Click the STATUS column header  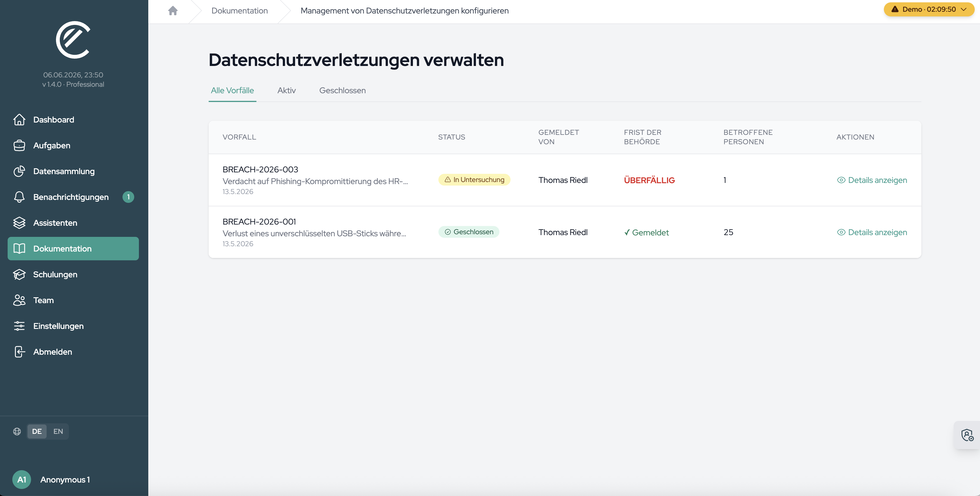[x=452, y=137]
